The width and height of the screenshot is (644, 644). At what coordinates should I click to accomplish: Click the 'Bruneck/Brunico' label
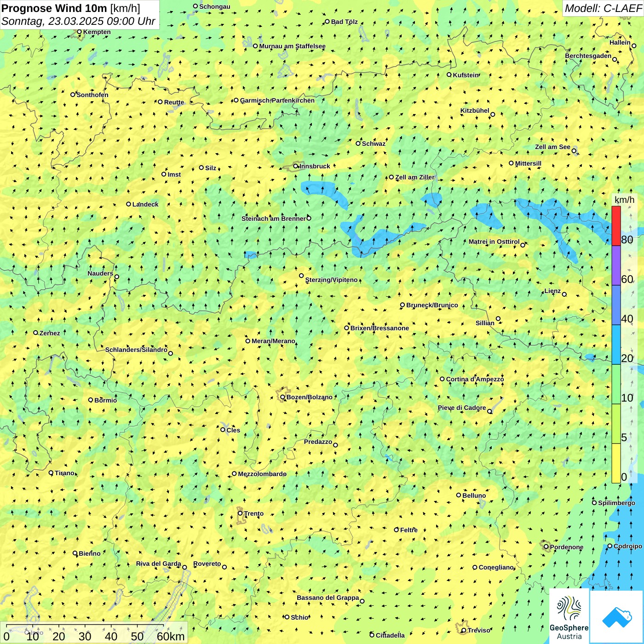(x=432, y=305)
